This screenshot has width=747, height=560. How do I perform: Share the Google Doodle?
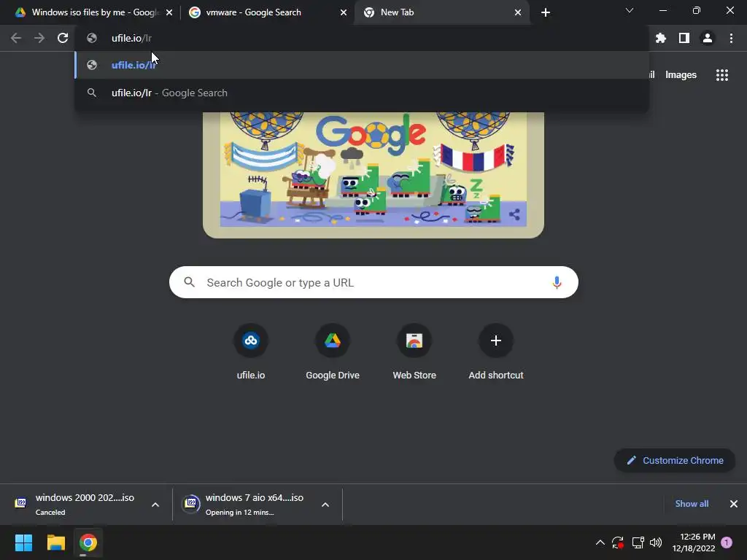pos(514,214)
